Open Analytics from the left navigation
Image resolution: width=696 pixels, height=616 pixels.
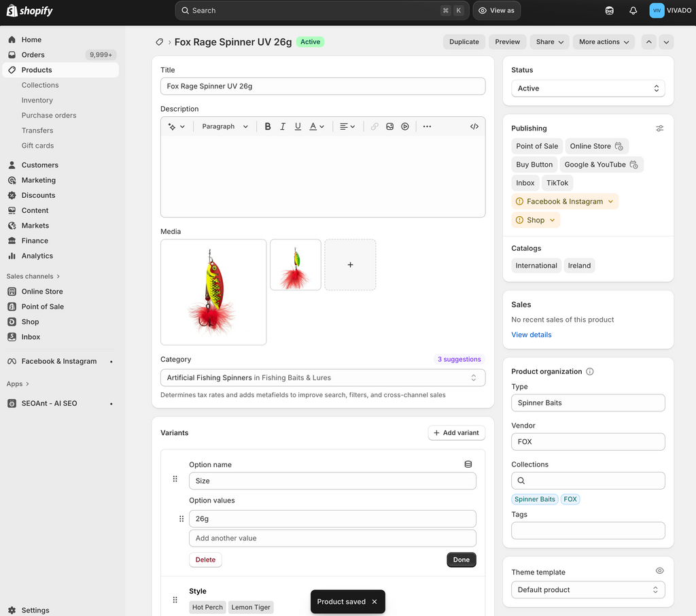[37, 256]
